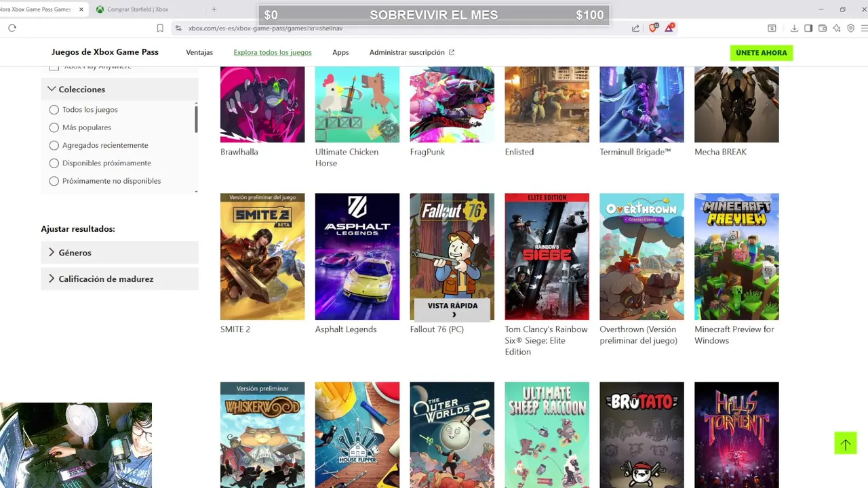Reload the page with the refresh icon
Screen dimensions: 868x488
[12, 28]
